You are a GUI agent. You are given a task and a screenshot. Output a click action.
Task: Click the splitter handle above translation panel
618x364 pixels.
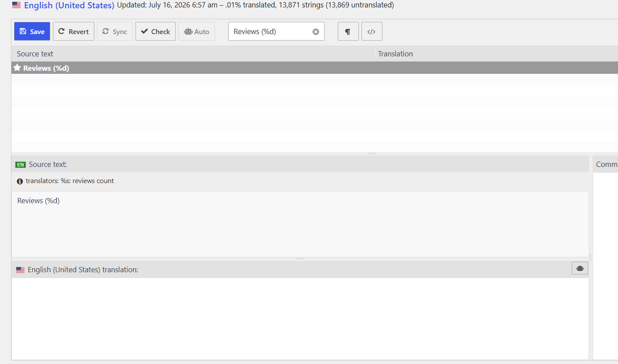point(300,259)
